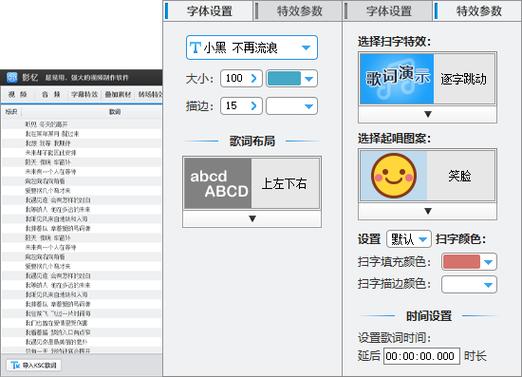
Task: Expand the 起唱图案 pattern list arrow
Action: pos(428,211)
